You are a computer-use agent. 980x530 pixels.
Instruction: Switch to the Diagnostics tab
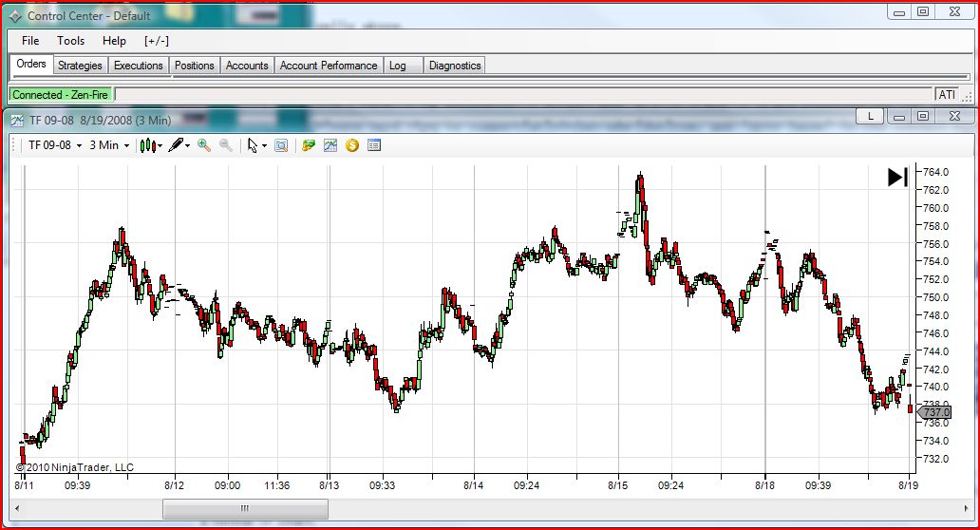(455, 66)
